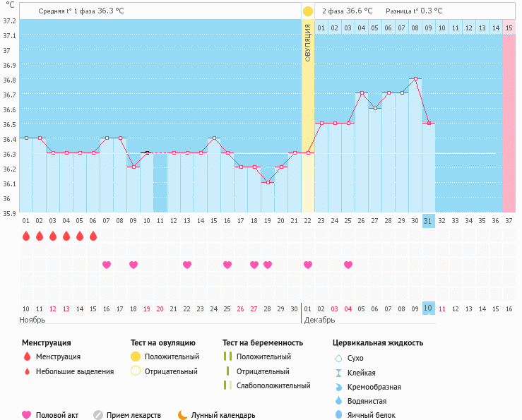The height and width of the screenshot is (420, 522).
Task: Click the negative ovulation test empty circle
Action: point(136,371)
